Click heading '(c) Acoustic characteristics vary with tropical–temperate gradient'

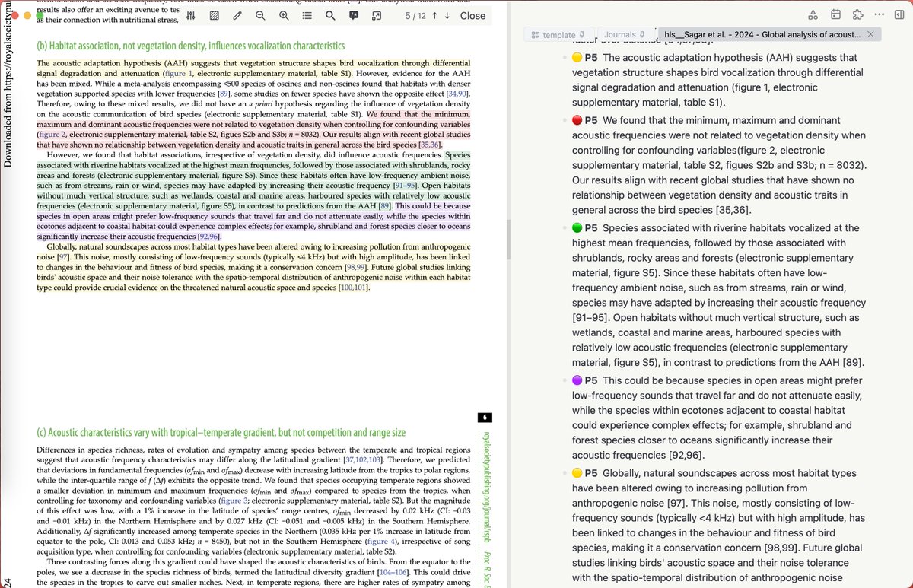221,433
